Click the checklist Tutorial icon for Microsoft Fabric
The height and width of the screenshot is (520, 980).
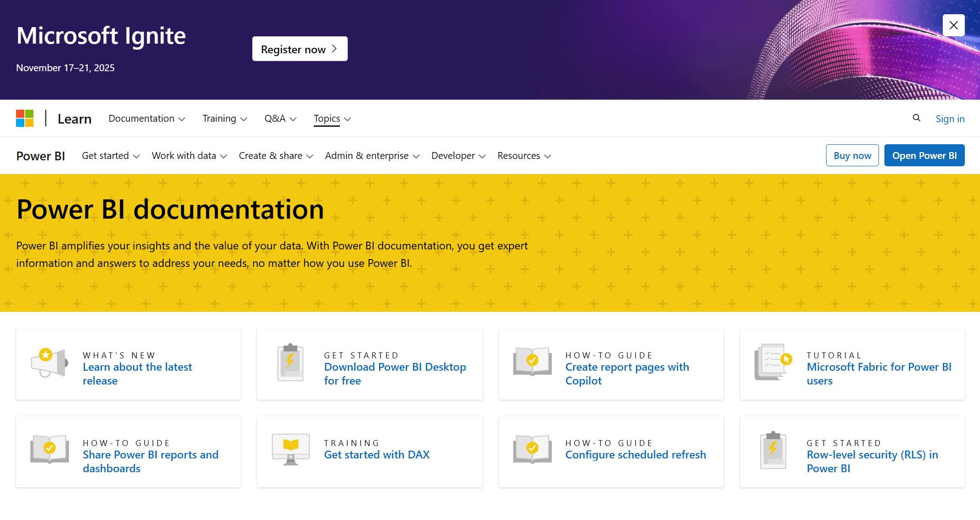coord(773,362)
